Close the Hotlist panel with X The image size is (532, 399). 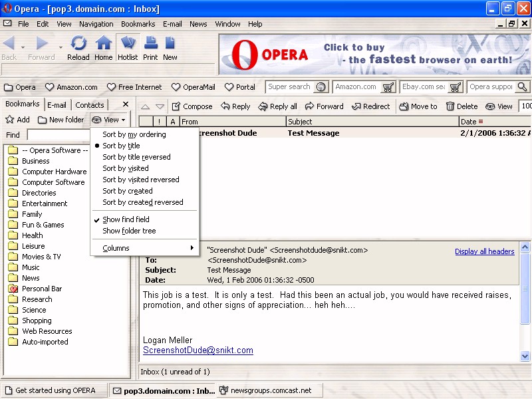(126, 104)
